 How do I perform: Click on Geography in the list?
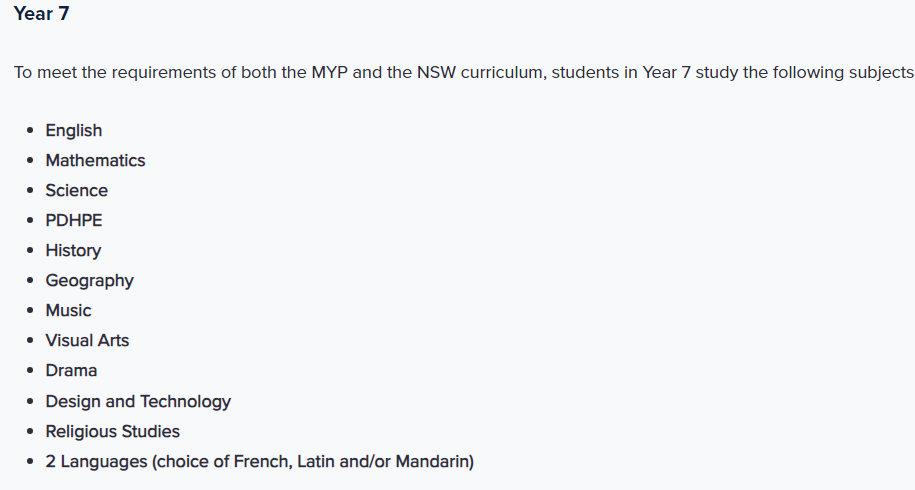tap(89, 281)
